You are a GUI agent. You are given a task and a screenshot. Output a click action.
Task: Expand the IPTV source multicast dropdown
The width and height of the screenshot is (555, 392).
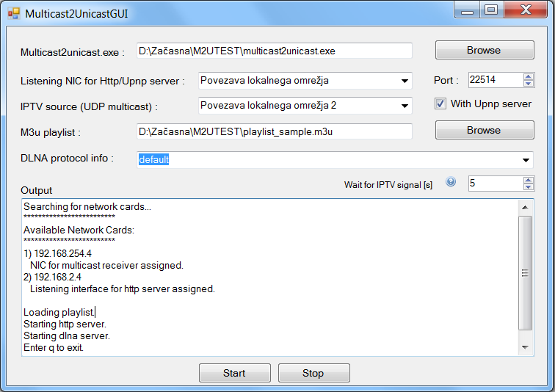(x=405, y=106)
